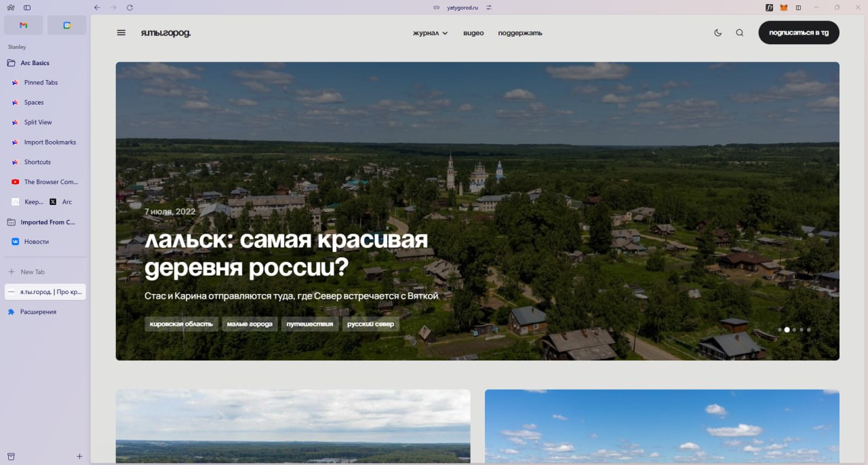Open the Google Calendar pinned tab

coord(66,24)
